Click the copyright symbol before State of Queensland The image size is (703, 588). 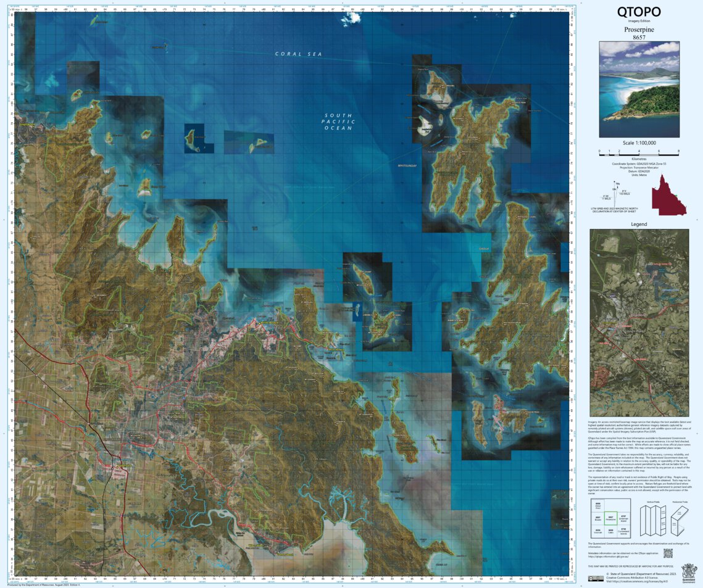pyautogui.click(x=608, y=574)
